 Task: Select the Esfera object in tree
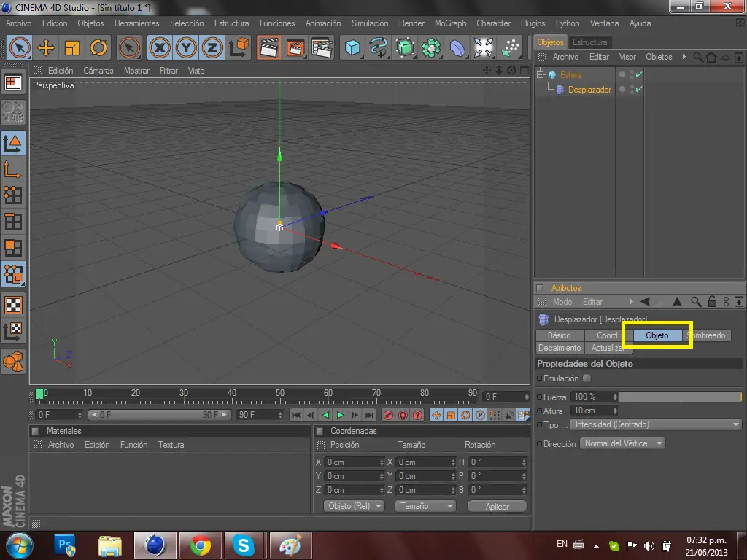pyautogui.click(x=570, y=75)
